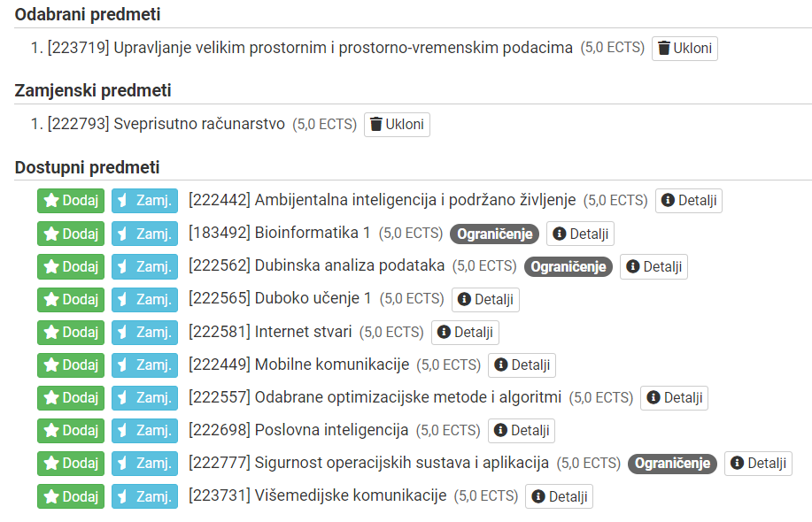812x522 pixels.
Task: Mark Internet stvari as substitute subject
Action: [x=144, y=332]
